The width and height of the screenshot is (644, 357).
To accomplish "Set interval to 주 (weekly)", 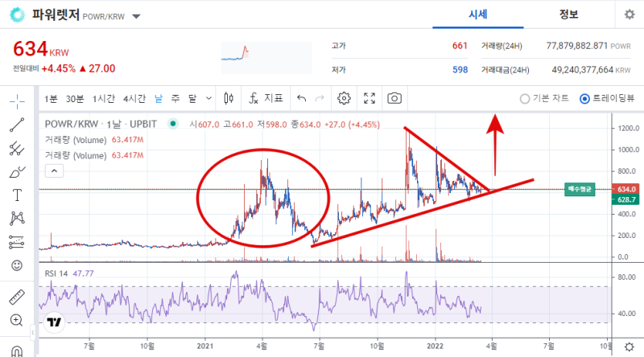I will (175, 99).
